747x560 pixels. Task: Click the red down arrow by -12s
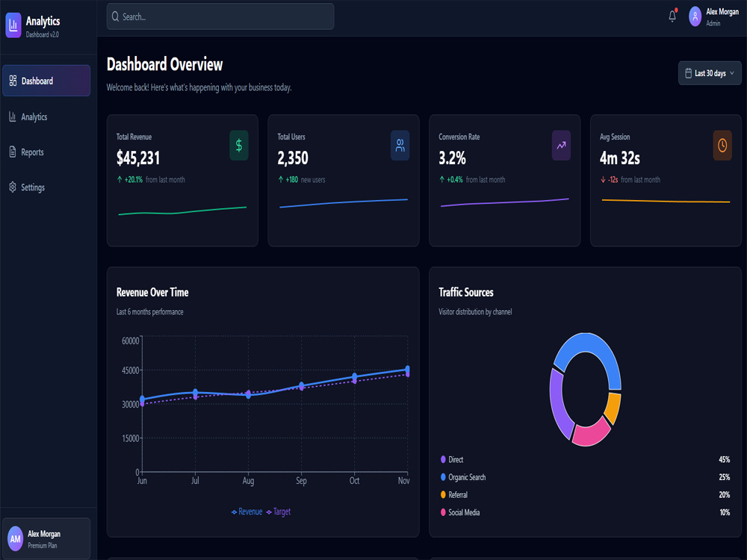pos(603,179)
